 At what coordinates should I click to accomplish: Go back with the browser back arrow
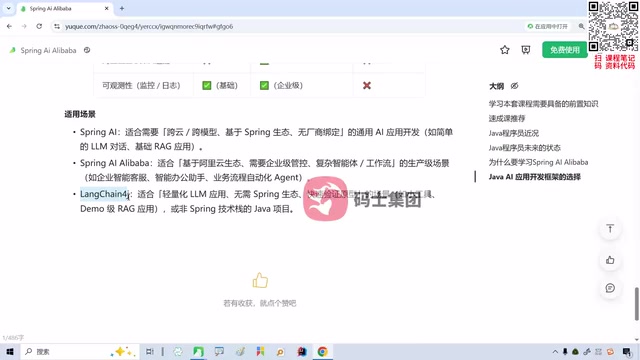tap(9, 27)
